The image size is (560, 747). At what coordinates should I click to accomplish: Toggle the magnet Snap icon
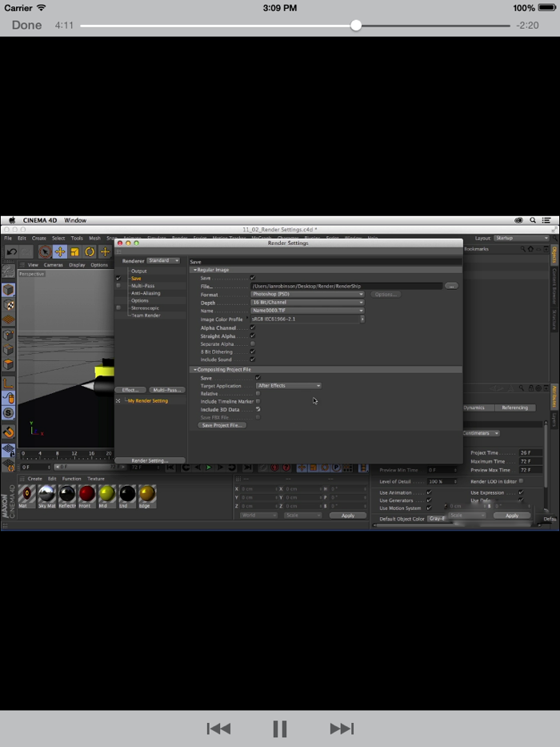[8, 432]
